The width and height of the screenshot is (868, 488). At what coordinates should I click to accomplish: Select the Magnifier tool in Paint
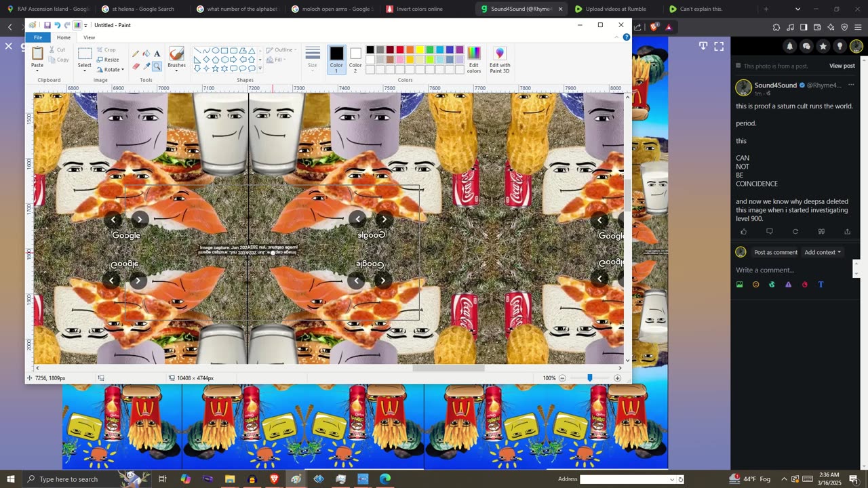tap(157, 66)
